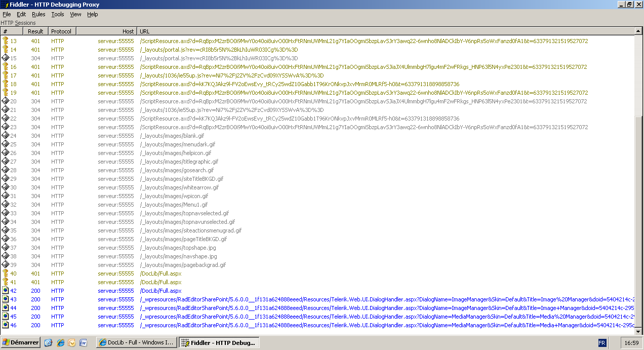Open the Rules menu
This screenshot has height=350, width=644.
click(x=38, y=14)
